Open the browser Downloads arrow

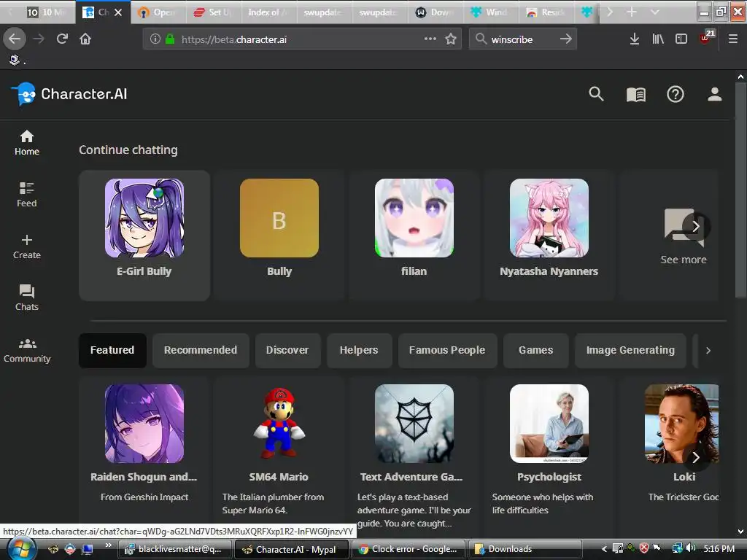[634, 39]
